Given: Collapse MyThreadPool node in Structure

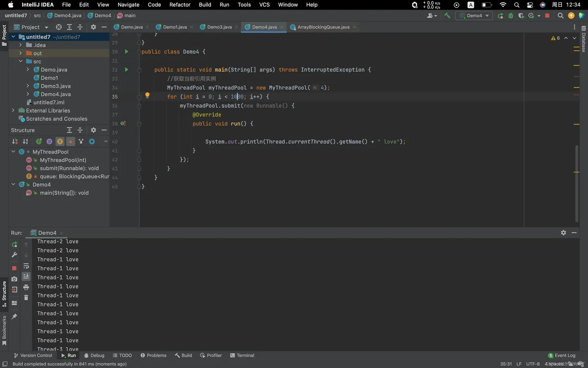Looking at the screenshot, I should [x=13, y=151].
